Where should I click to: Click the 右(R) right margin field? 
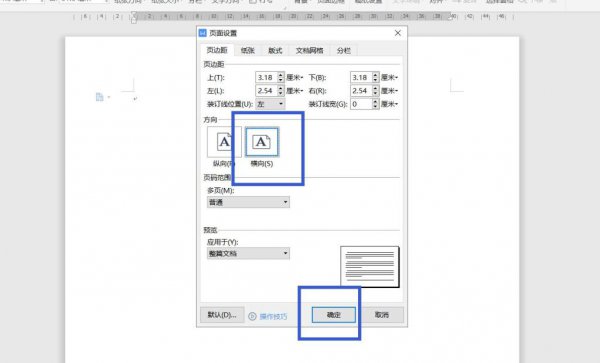(361, 91)
